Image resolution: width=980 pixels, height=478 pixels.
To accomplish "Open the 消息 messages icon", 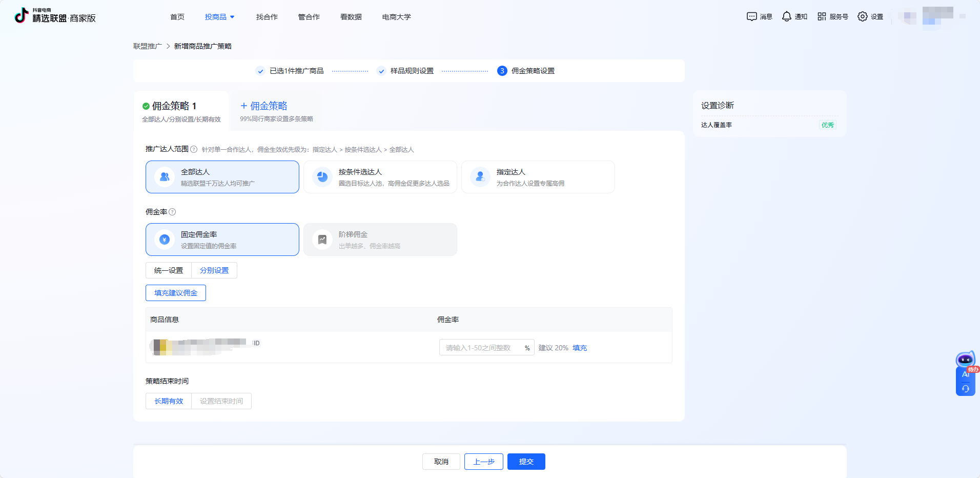I will [751, 16].
